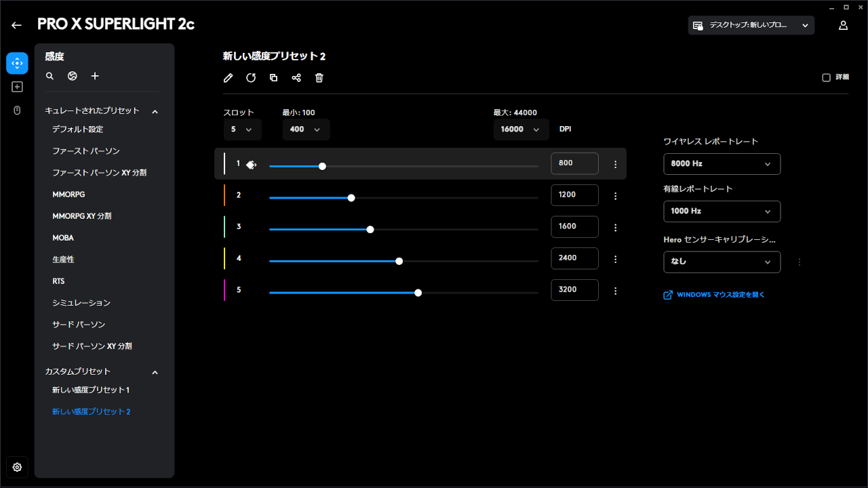
Task: Open the options menu for slot 1
Action: coord(615,163)
